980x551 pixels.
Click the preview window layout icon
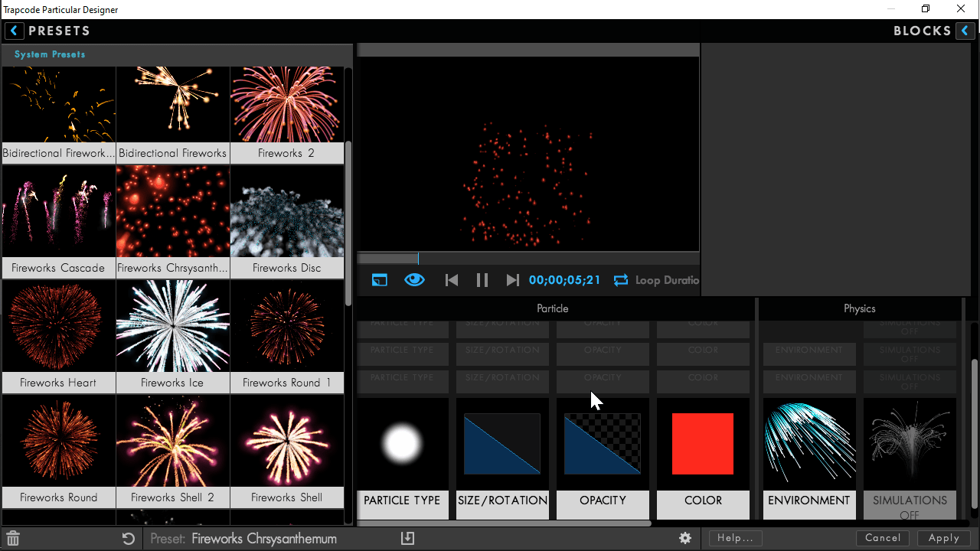(x=380, y=280)
